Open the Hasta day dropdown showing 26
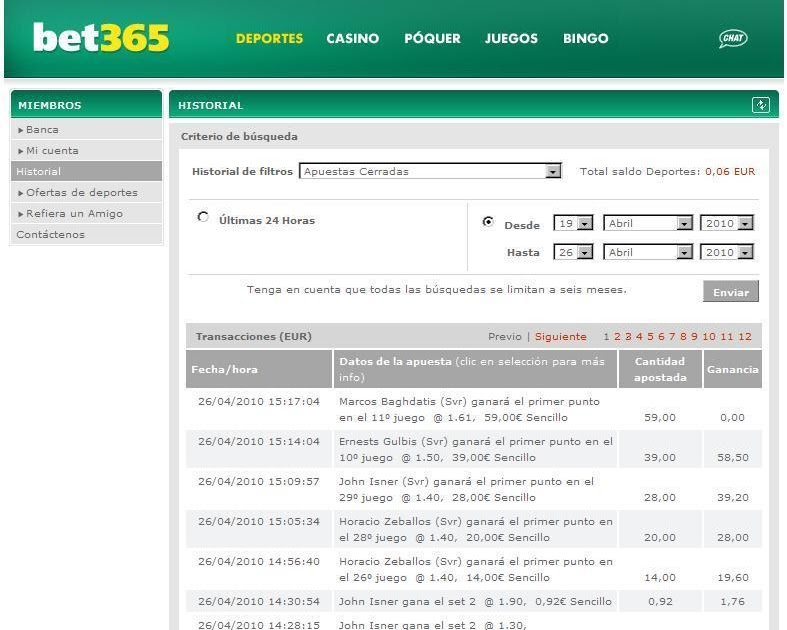 click(573, 252)
